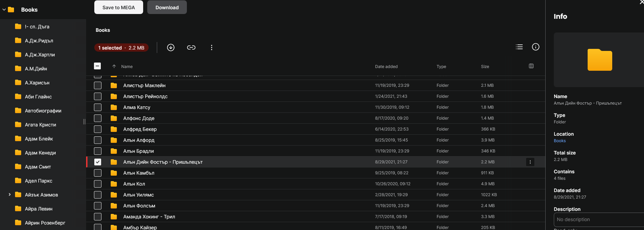Click the Description input field
The image size is (644, 230).
point(598,219)
